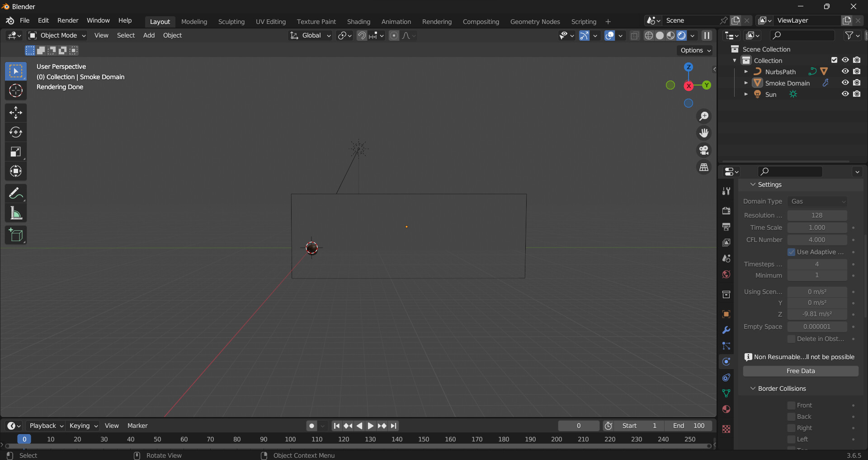Screen dimensions: 868x460
Task: Click the Resolution value field
Action: tap(817, 215)
